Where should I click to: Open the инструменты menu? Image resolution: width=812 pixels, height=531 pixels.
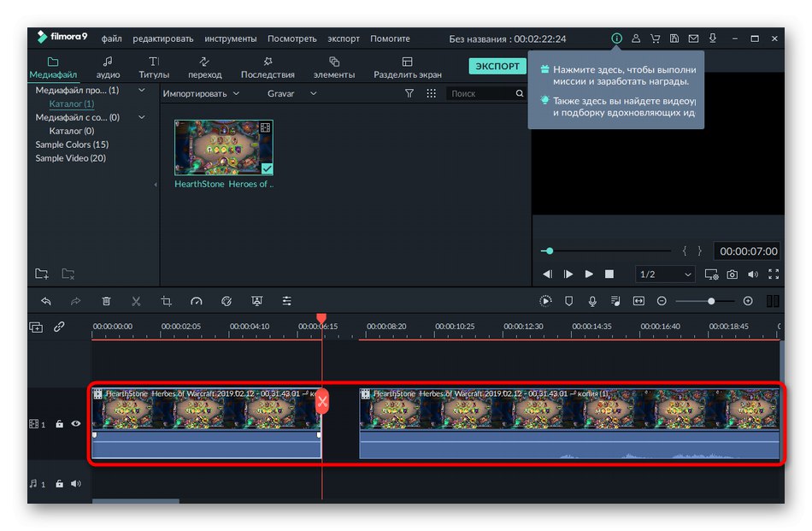[x=231, y=38]
